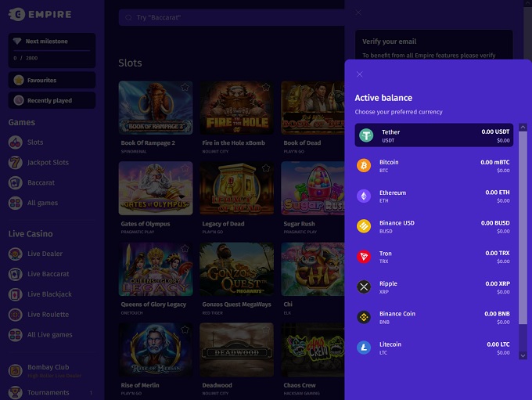Viewport: 532px width, 400px height.
Task: Open the Slots menu label
Action: point(35,142)
